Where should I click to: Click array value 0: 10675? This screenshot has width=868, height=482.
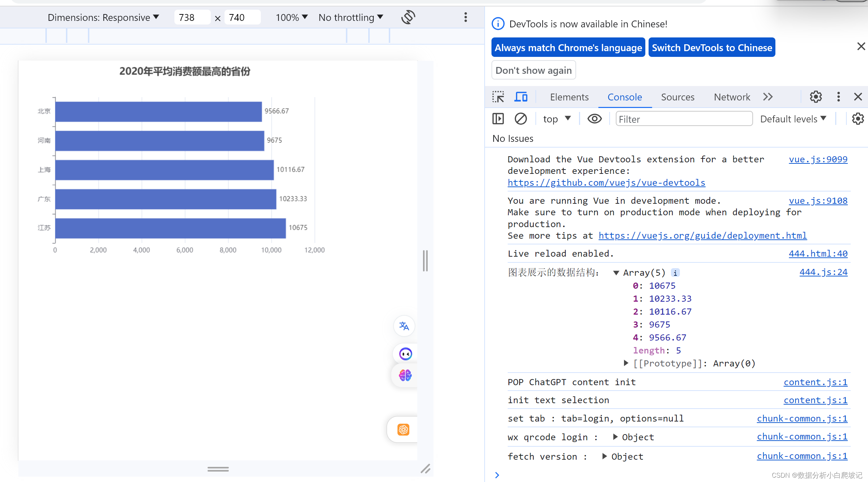(x=654, y=286)
